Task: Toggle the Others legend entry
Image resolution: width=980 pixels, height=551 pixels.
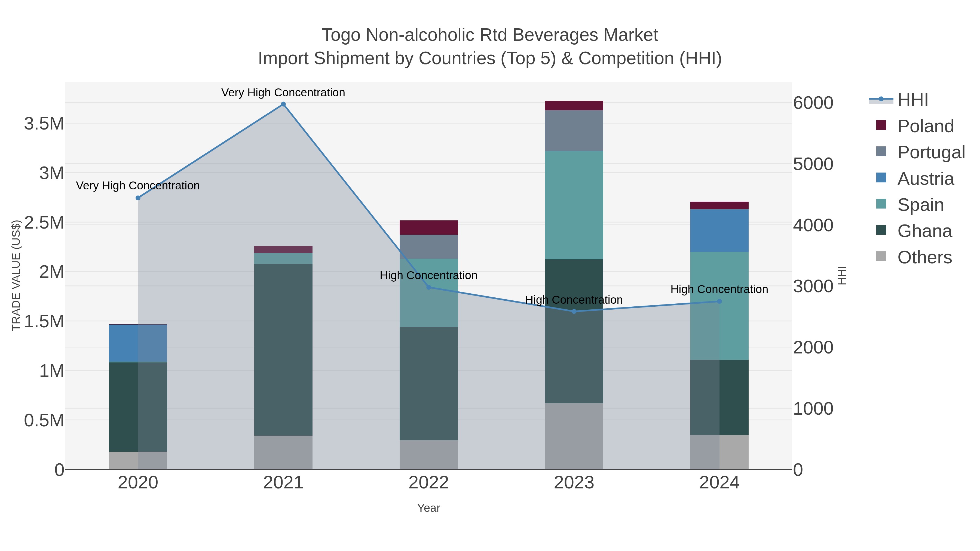Action: click(x=914, y=257)
